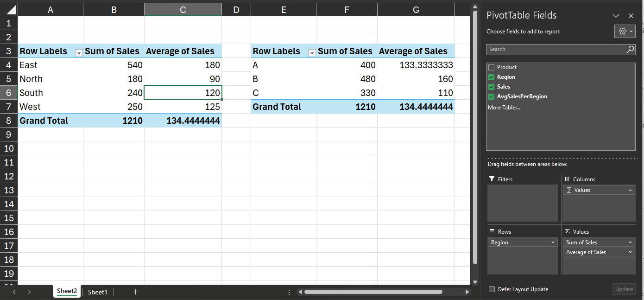Open Row Labels filter dropdown in cell E3

click(312, 53)
